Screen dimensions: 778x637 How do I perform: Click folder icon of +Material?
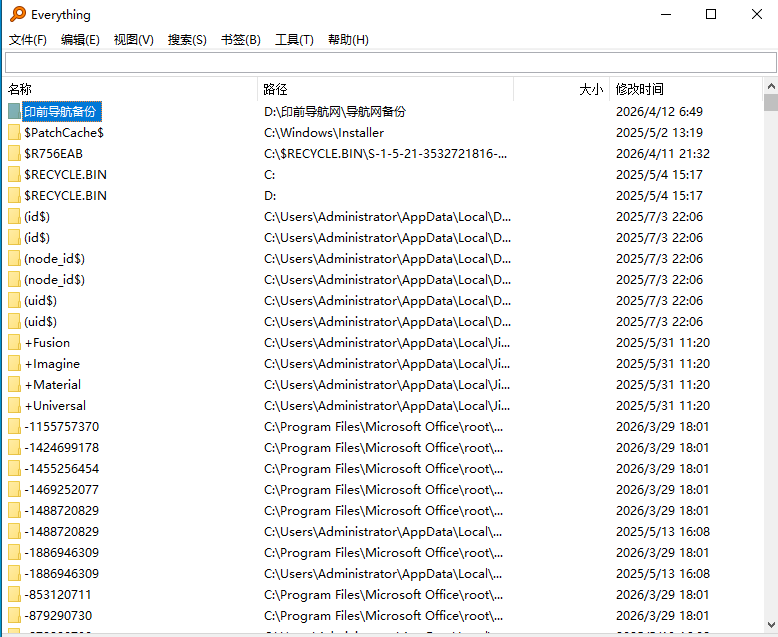14,384
